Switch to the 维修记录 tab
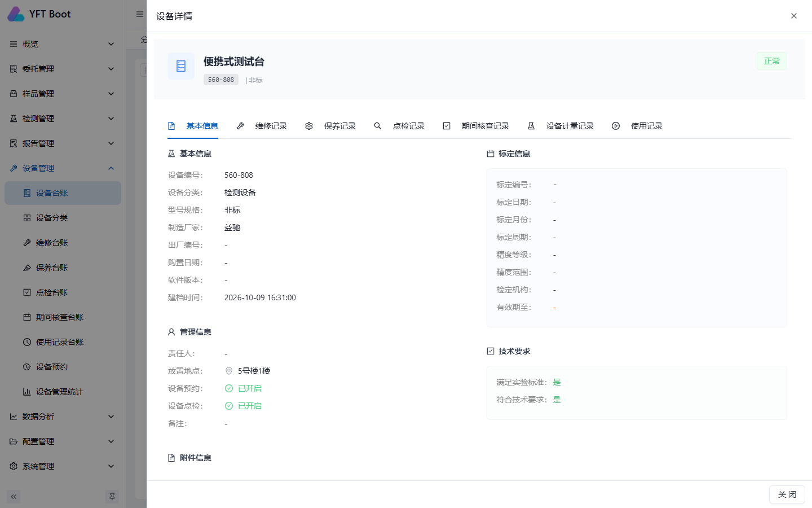 262,126
